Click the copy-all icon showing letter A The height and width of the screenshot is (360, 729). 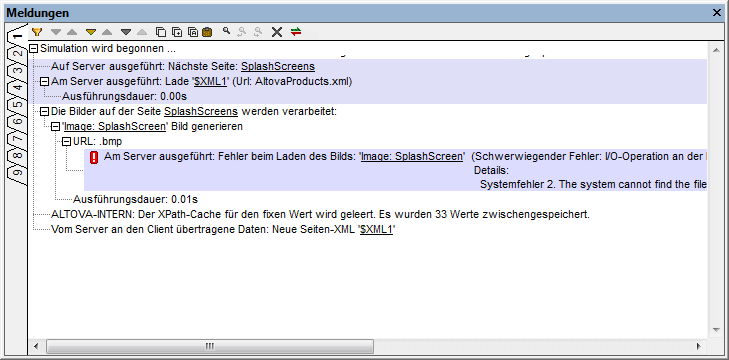pos(192,32)
